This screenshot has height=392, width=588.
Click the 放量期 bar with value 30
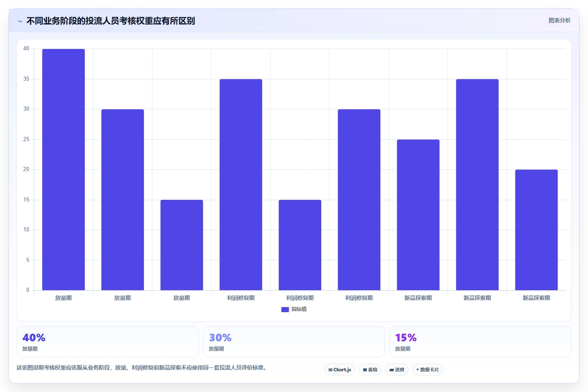click(122, 200)
